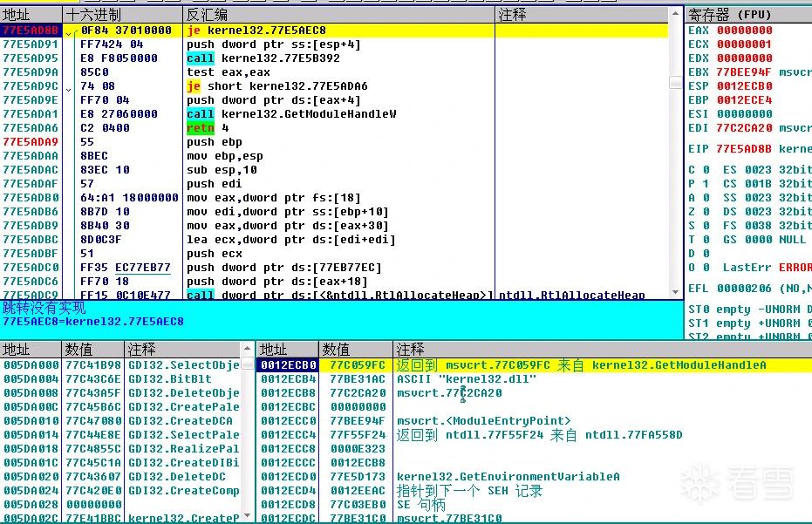Select the test eax,eax instruction
The image size is (812, 524).
coord(229,72)
